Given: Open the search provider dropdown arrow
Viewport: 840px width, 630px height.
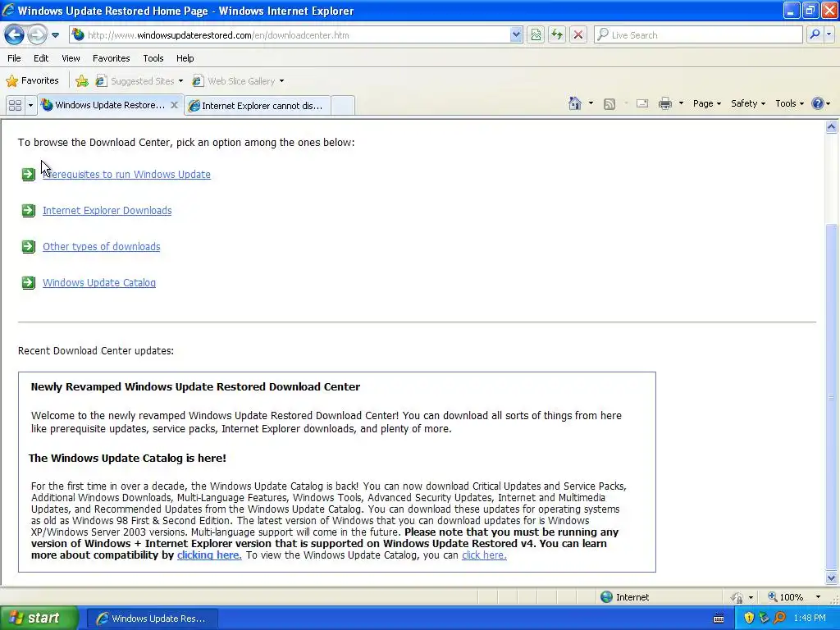Looking at the screenshot, I should pos(829,34).
